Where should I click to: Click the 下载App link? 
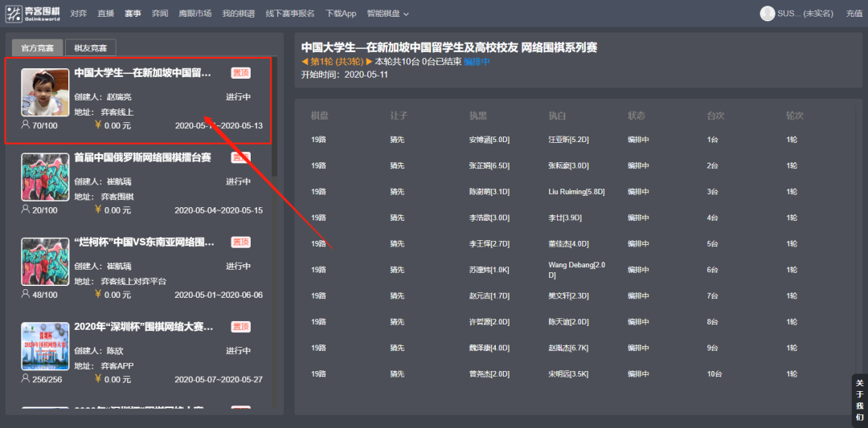pos(341,14)
